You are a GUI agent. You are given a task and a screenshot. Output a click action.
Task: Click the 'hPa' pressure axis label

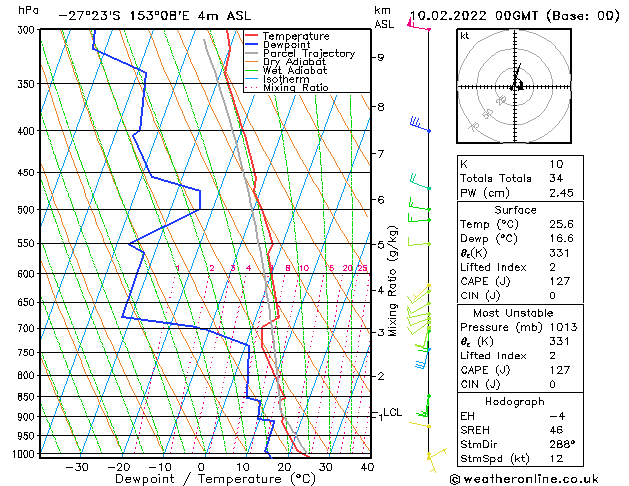point(28,11)
